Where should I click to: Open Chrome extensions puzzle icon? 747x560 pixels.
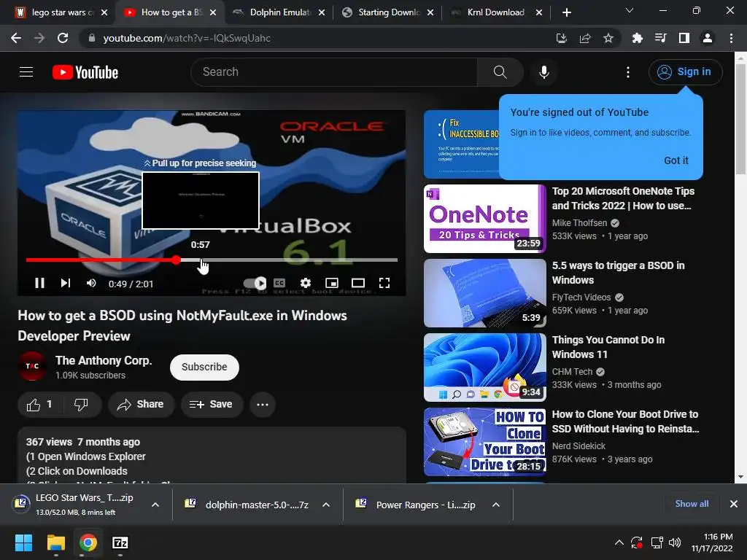637,38
